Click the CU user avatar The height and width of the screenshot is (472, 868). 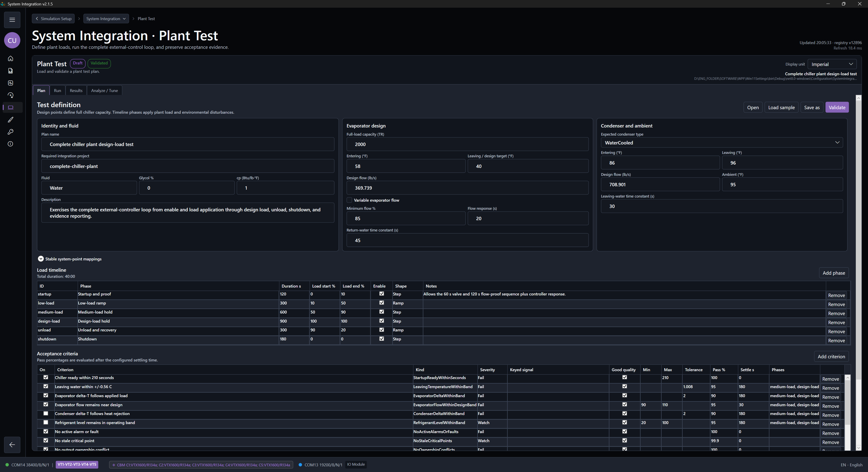[x=12, y=40]
